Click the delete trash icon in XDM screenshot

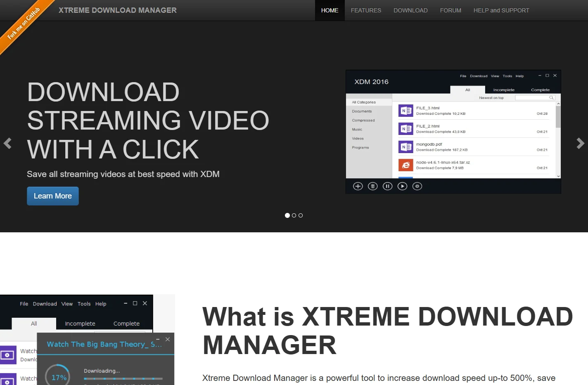[x=373, y=186]
